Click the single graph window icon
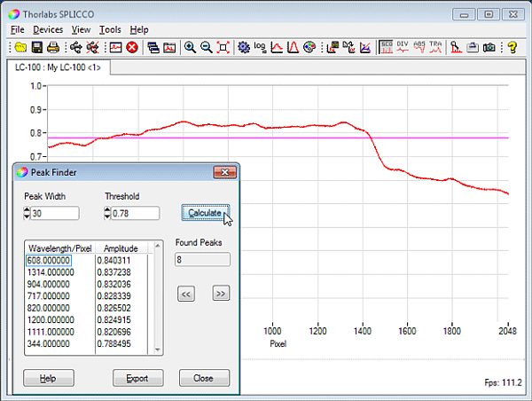 (169, 47)
